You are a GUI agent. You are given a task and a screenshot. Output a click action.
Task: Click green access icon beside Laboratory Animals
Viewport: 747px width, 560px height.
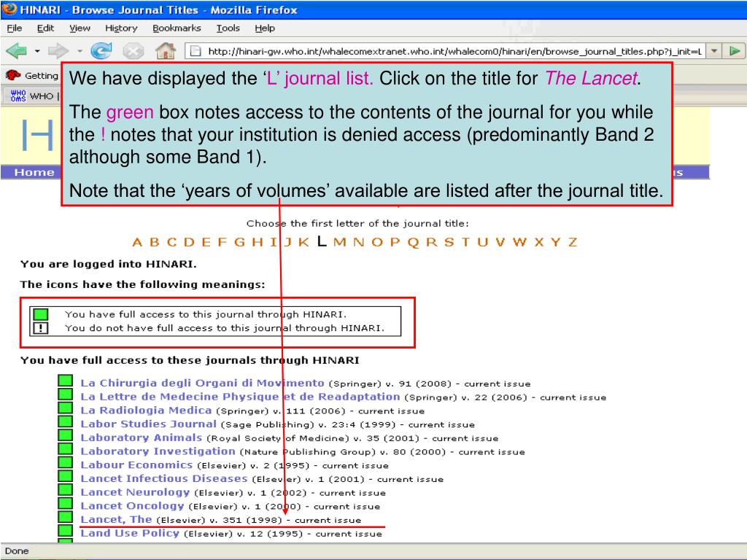coord(65,435)
